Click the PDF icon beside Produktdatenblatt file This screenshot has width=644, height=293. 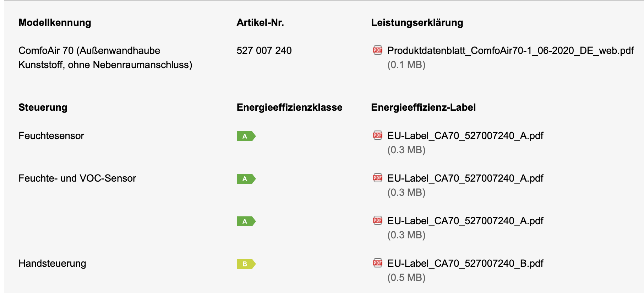[377, 50]
